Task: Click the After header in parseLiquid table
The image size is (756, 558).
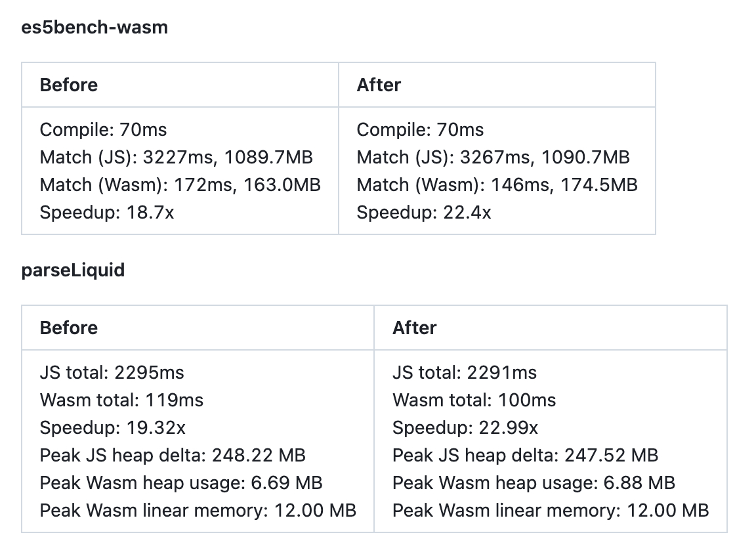Action: [414, 328]
